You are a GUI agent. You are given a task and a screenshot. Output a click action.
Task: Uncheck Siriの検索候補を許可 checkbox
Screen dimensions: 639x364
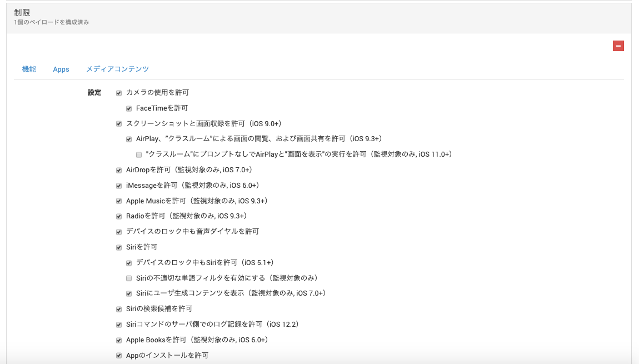(119, 309)
